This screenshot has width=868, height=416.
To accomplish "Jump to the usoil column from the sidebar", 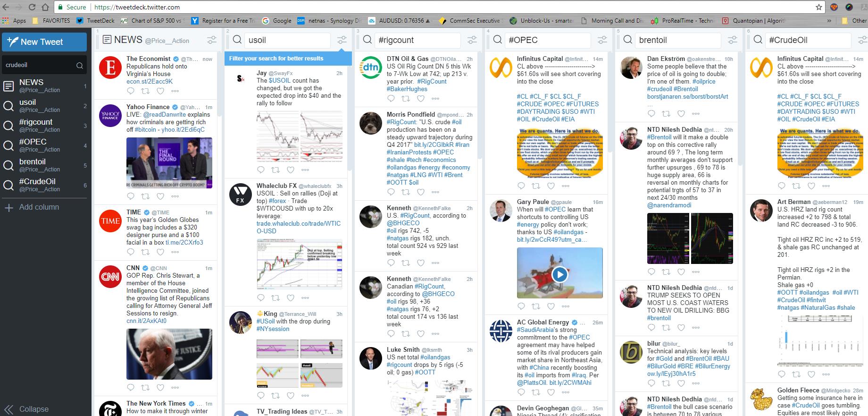I will click(x=45, y=106).
